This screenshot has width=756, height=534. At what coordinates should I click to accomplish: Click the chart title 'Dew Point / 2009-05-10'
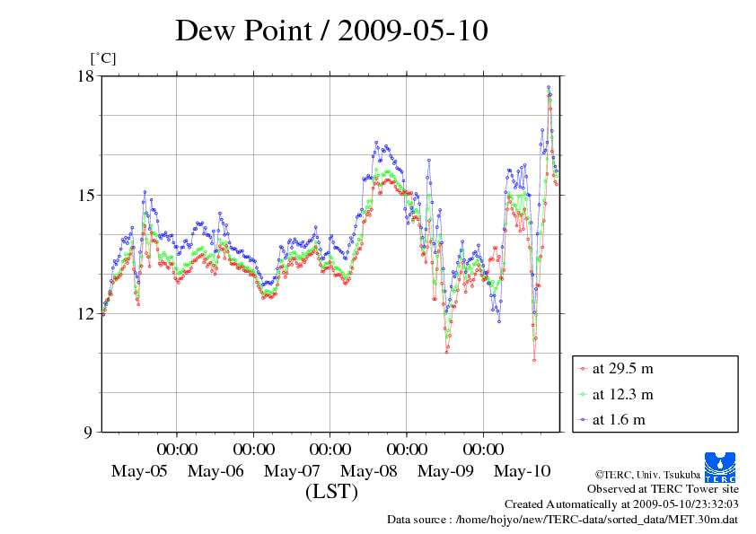(x=331, y=31)
